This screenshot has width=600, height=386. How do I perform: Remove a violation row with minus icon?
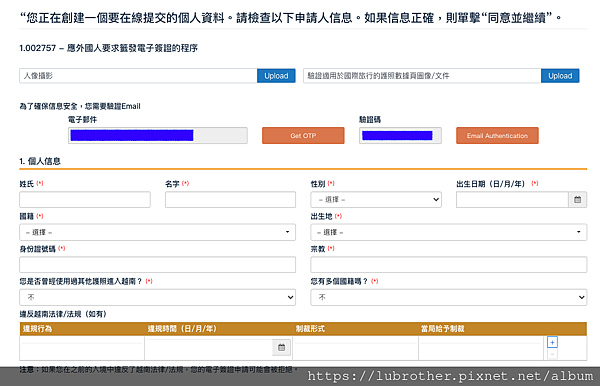552,354
